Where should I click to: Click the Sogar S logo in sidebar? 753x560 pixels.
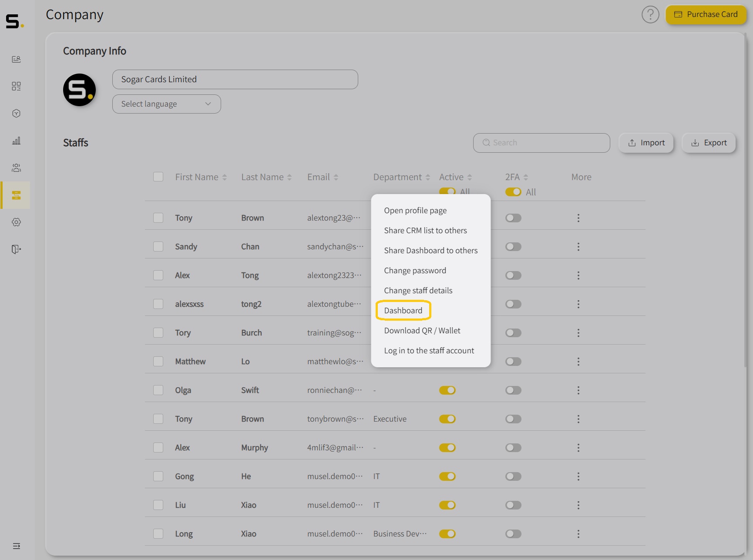point(14,21)
